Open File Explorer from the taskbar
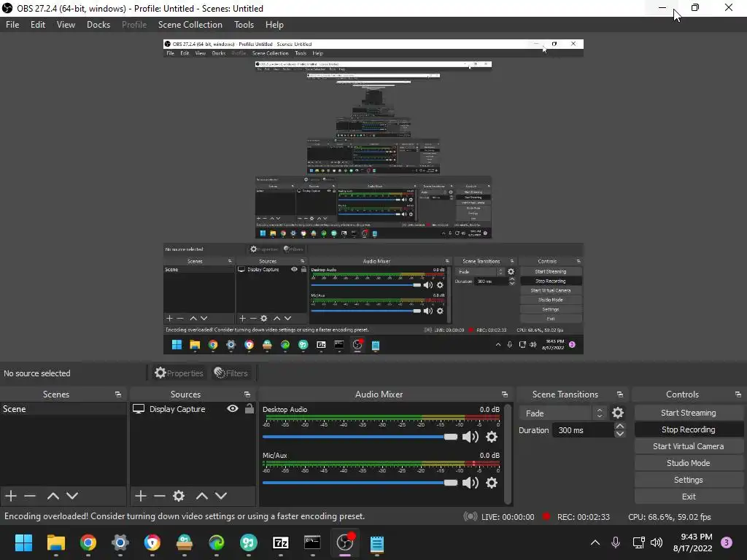747x560 pixels. 55,542
